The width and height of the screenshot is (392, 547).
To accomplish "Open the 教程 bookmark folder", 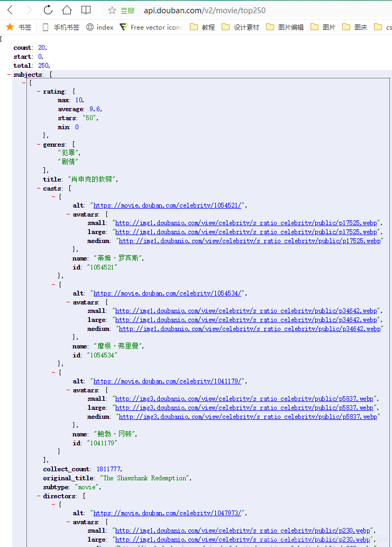I will click(x=202, y=27).
